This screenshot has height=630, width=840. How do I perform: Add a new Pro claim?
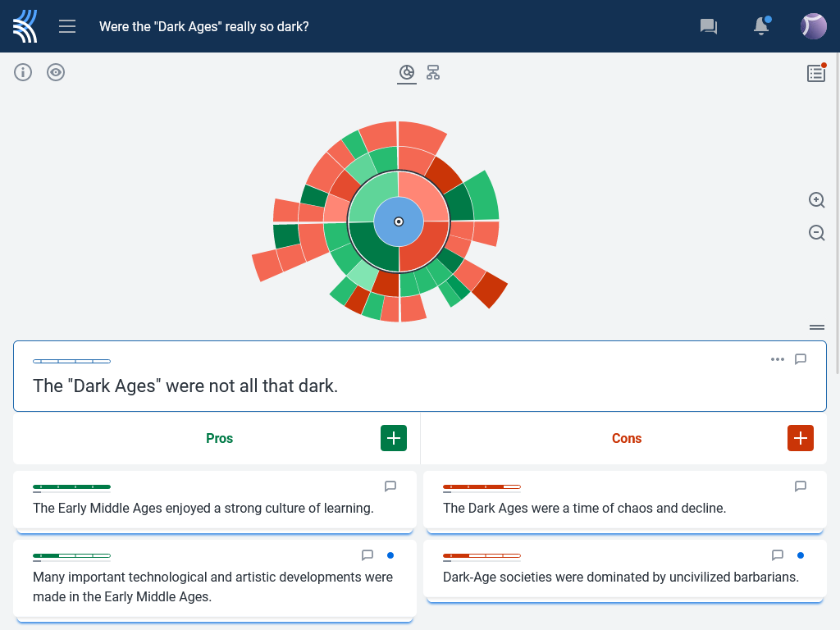pyautogui.click(x=394, y=438)
